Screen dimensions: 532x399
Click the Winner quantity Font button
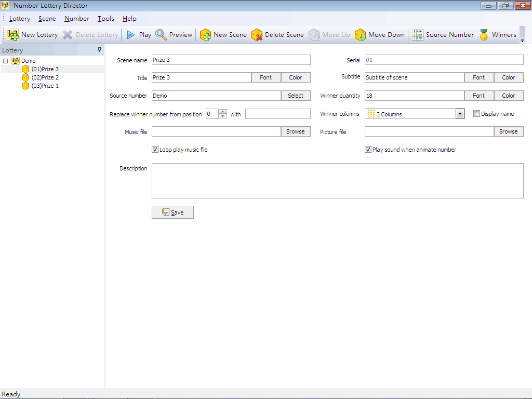(x=478, y=96)
